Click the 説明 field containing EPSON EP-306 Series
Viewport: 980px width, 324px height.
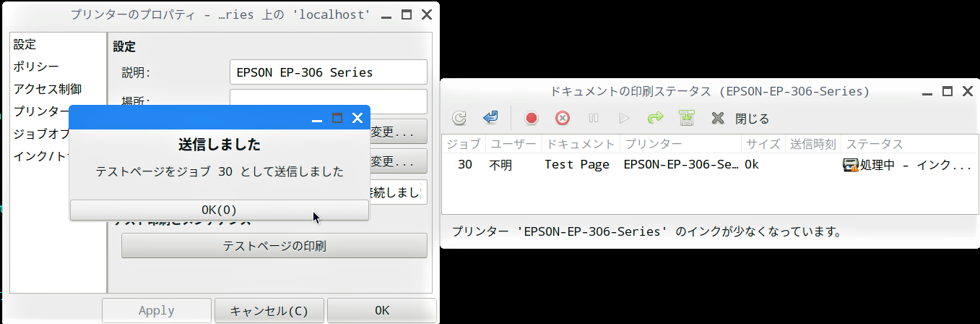[x=329, y=72]
